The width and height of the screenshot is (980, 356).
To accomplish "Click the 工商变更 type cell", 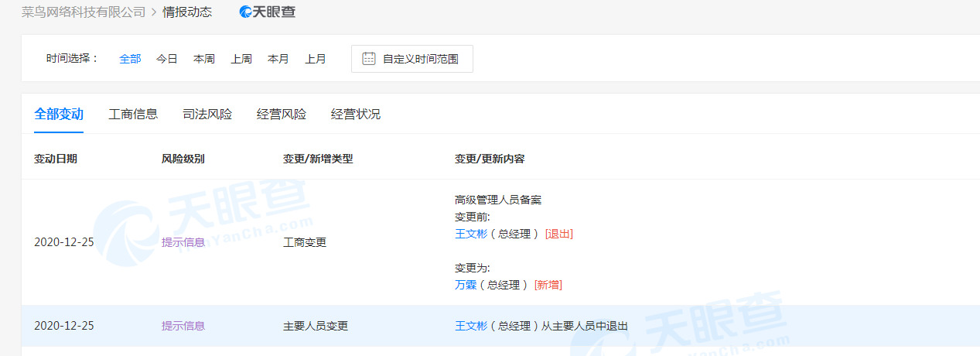I will pyautogui.click(x=305, y=242).
